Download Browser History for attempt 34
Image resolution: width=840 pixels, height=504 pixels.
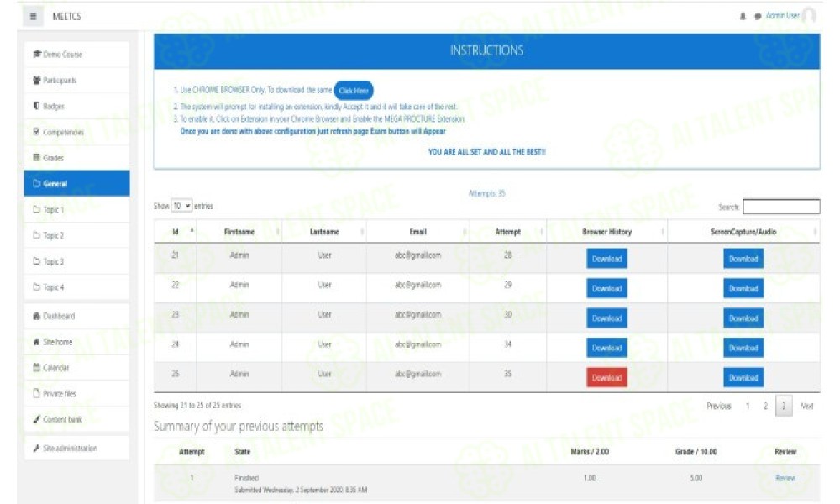click(x=606, y=348)
